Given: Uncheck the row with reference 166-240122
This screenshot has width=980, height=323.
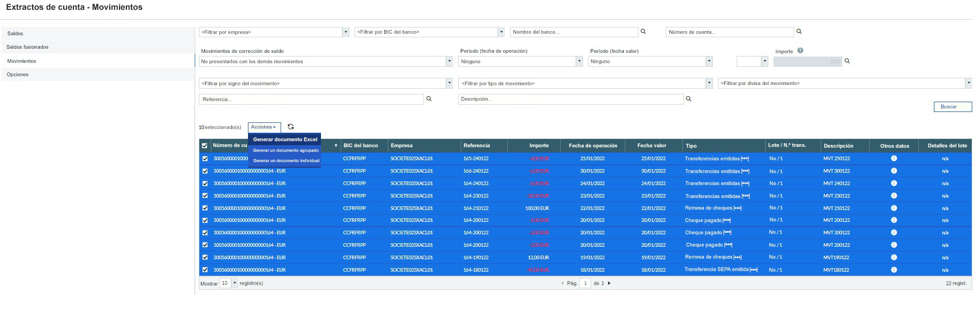Looking at the screenshot, I should click(205, 171).
